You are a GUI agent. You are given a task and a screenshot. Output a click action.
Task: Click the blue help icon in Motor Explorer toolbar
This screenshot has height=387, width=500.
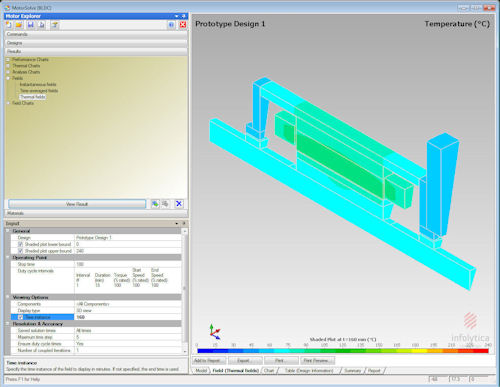point(171,25)
